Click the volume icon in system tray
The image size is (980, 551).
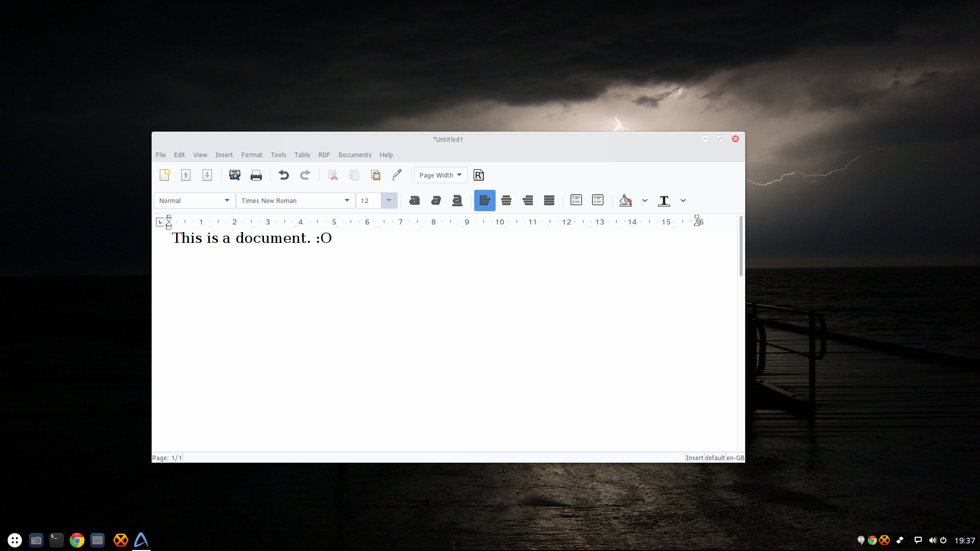(x=933, y=540)
